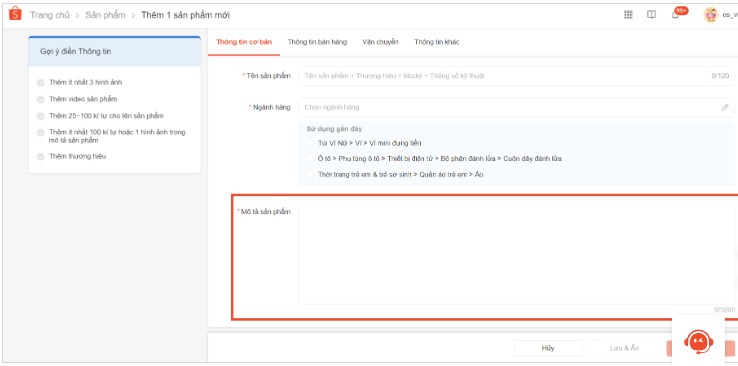738x366 pixels.
Task: Click the Lưu & Ẩn button
Action: [x=625, y=348]
